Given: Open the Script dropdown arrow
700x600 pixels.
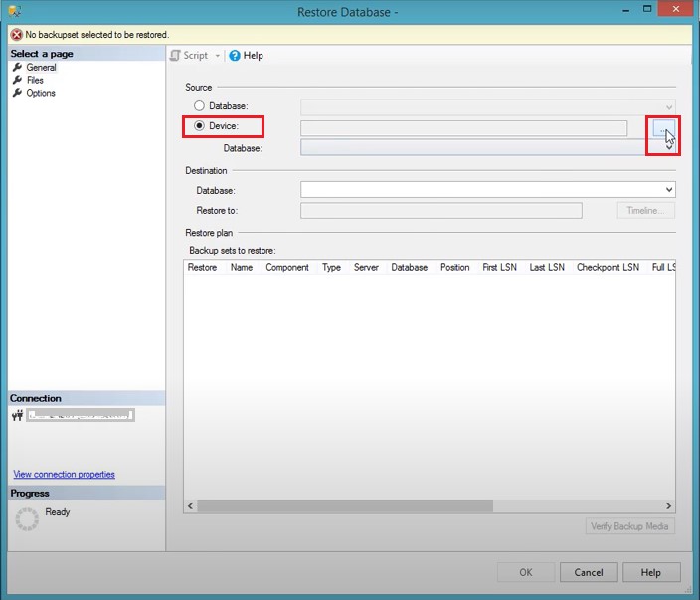Looking at the screenshot, I should [x=218, y=56].
